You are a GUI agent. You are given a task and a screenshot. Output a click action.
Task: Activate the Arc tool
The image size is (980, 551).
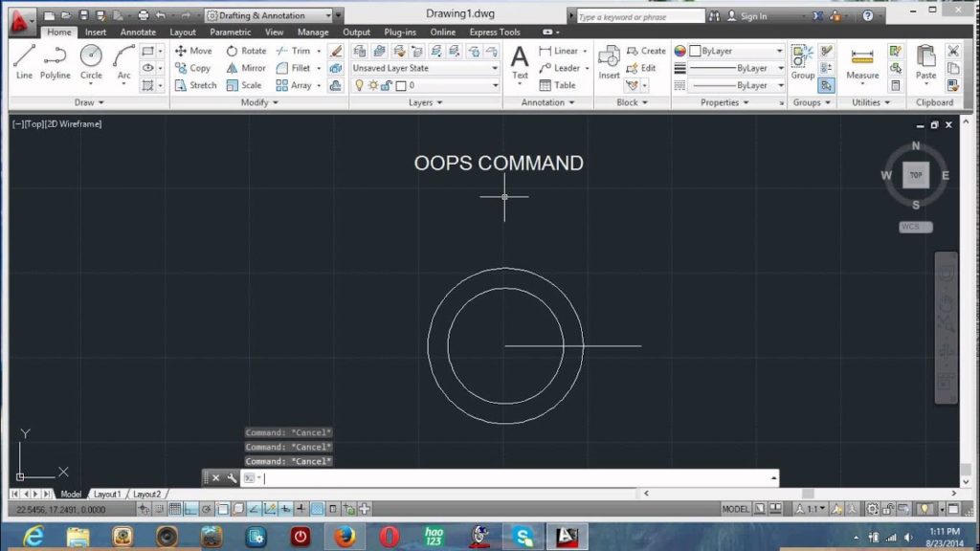coord(123,61)
